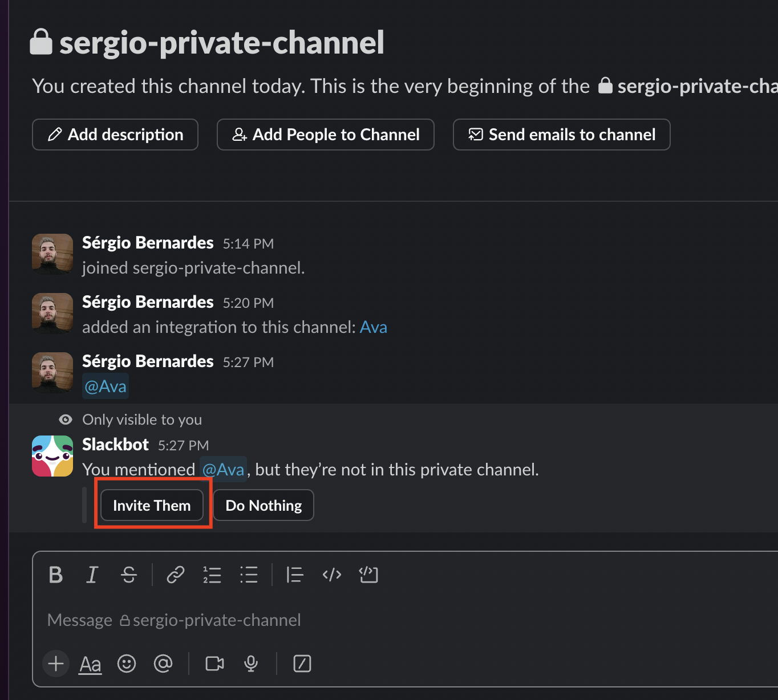The width and height of the screenshot is (778, 700).
Task: Click Sérgio Bernardes name at 5:14 PM
Action: pyautogui.click(x=148, y=243)
